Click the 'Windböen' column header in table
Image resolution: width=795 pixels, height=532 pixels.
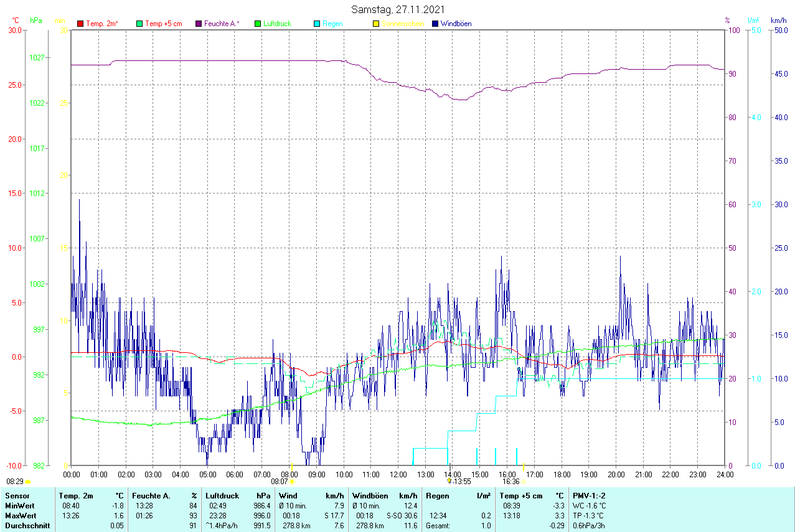(370, 496)
